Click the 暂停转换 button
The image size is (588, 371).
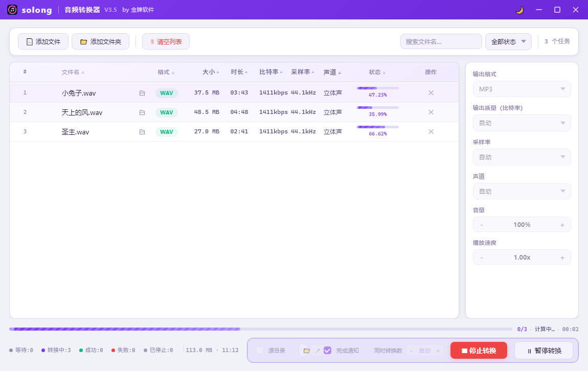click(x=544, y=351)
